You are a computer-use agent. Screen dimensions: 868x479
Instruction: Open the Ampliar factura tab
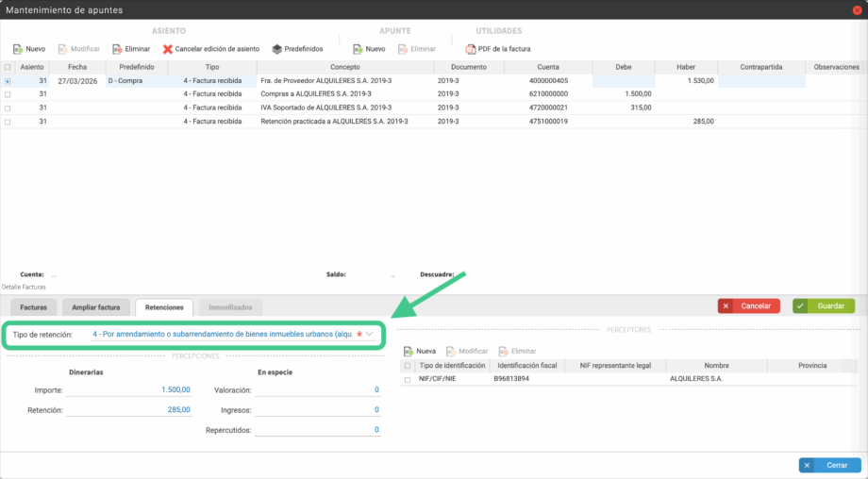(x=96, y=307)
